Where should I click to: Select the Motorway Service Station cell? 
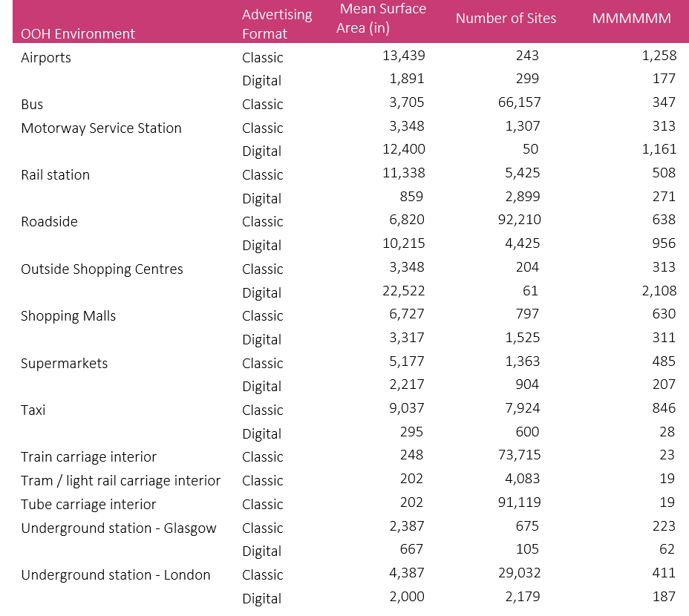click(101, 128)
